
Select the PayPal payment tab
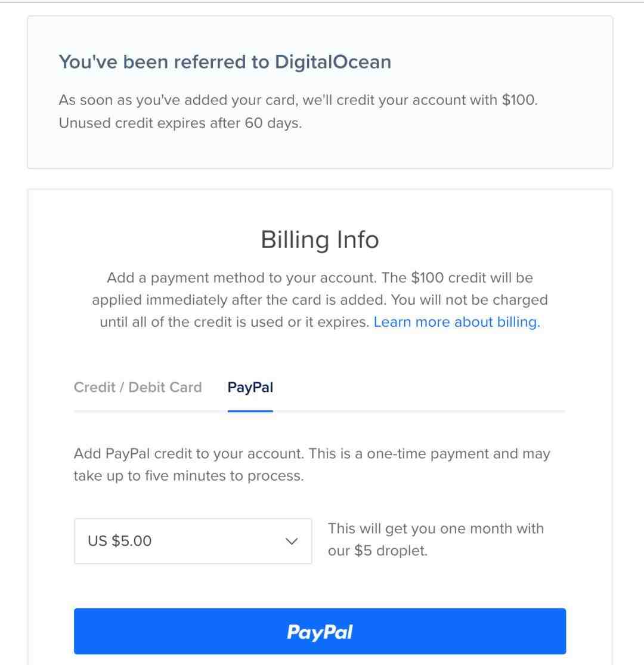pyautogui.click(x=250, y=387)
